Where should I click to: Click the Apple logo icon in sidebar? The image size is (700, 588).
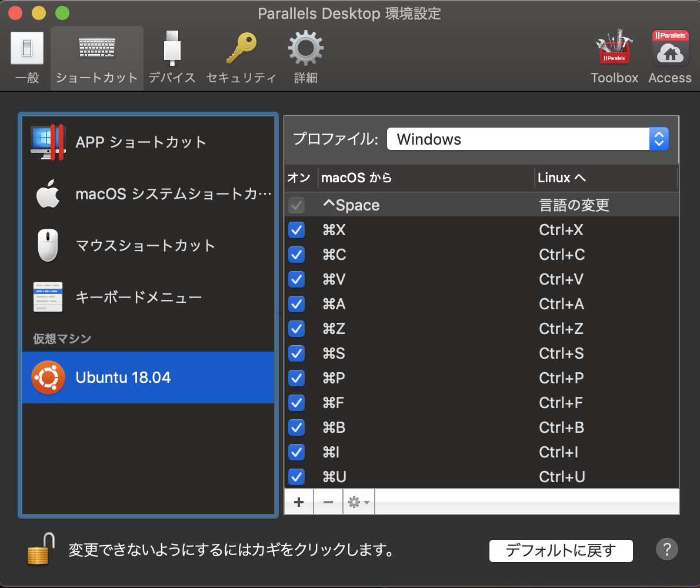[x=48, y=194]
